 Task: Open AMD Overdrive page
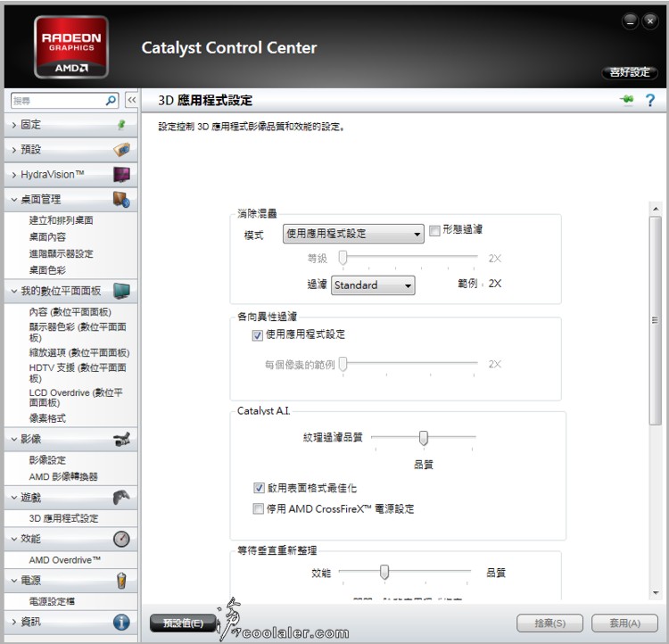pos(64,560)
